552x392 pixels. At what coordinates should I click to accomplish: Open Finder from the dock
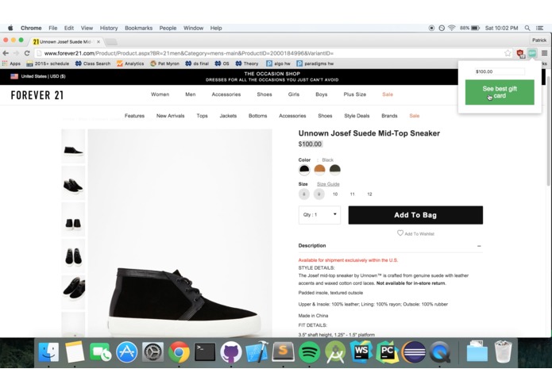pos(48,352)
